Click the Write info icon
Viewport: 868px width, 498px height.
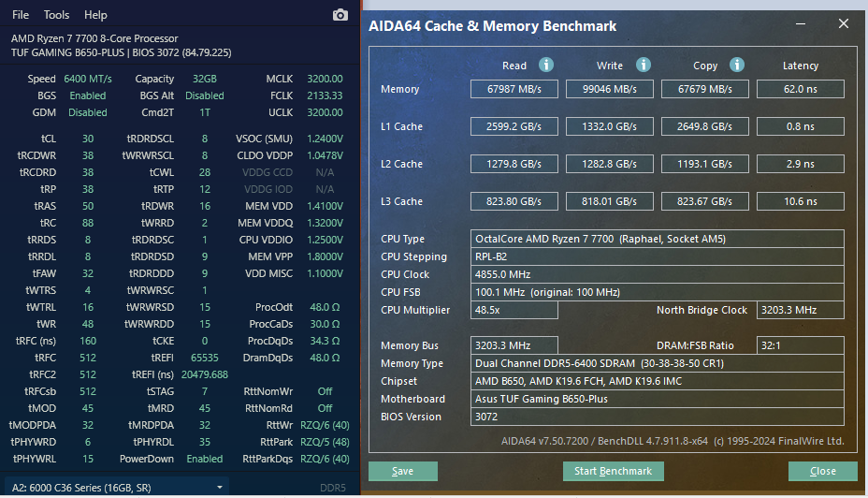[643, 65]
